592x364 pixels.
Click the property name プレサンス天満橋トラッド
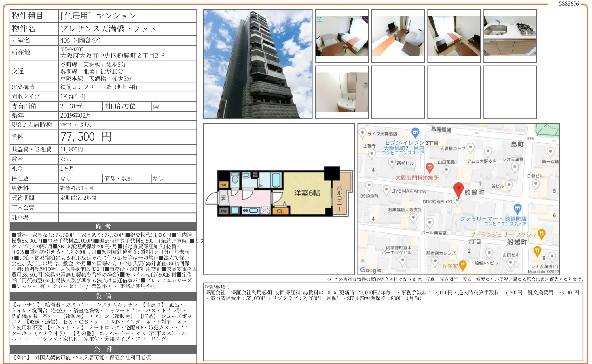(108, 29)
